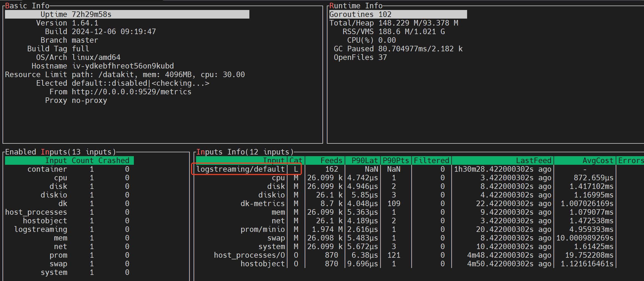Click the Filtered column header
Viewport: 644px width, 281px height.
pyautogui.click(x=432, y=160)
